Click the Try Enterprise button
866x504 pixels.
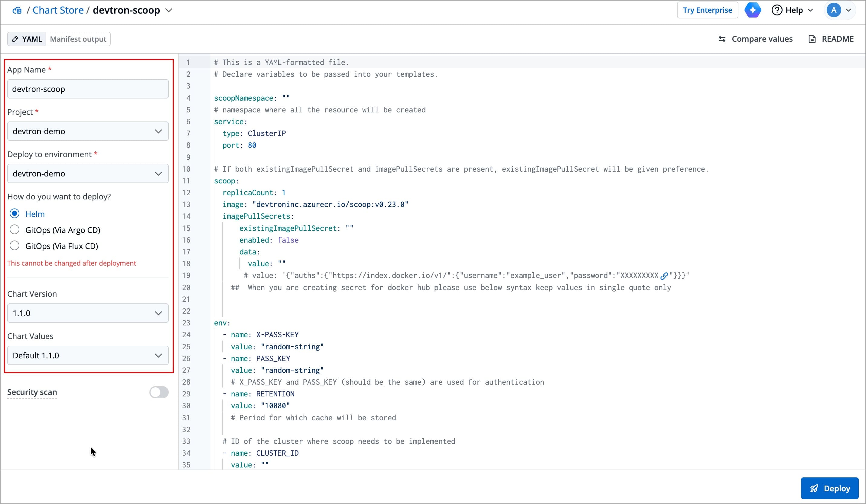[x=707, y=10]
